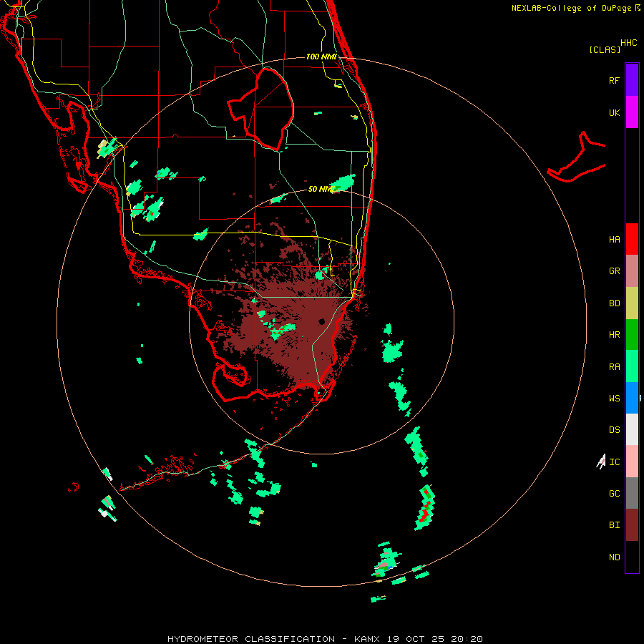Click the GR legend label
The image size is (644, 644).
[614, 270]
